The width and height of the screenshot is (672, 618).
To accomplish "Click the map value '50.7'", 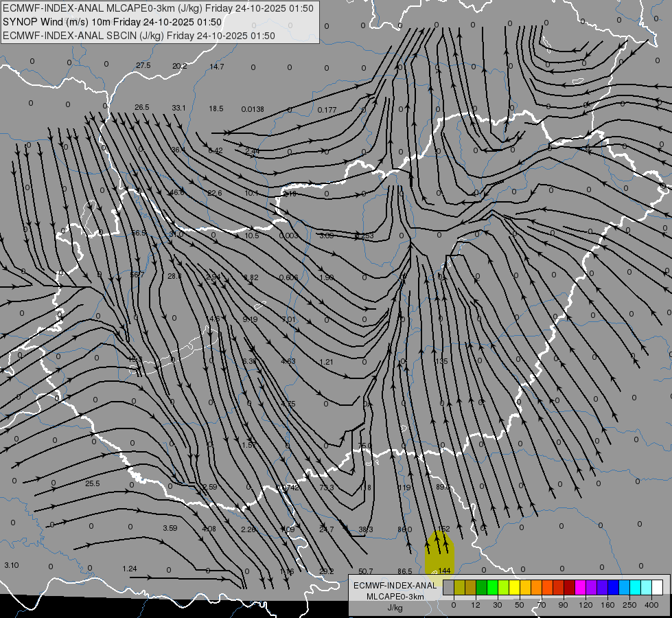I will coord(365,571).
